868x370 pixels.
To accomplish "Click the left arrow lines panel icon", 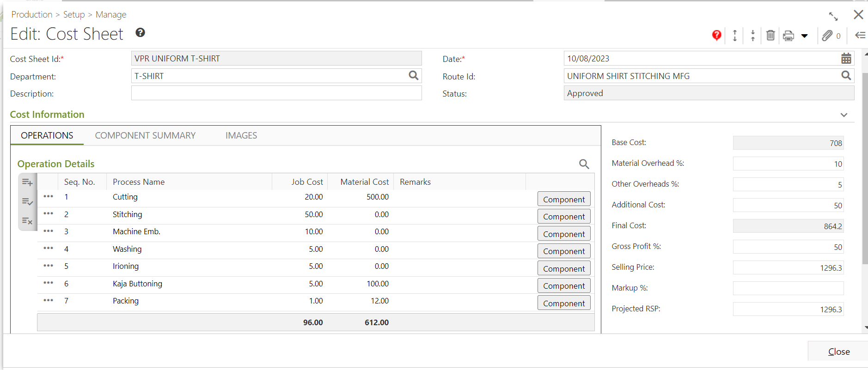I will pos(860,35).
